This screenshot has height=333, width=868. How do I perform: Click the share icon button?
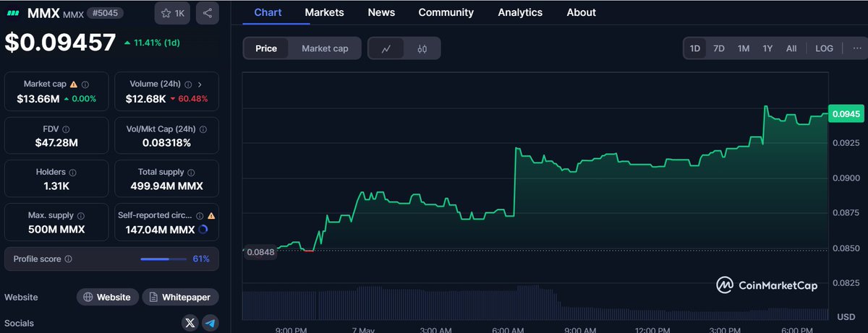(208, 13)
